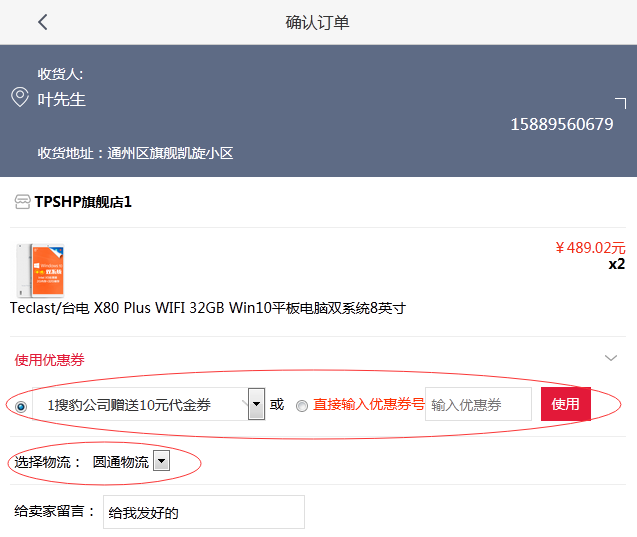Open the Teclast tablet product thumbnail
Image resolution: width=637 pixels, height=537 pixels.
coord(39,269)
